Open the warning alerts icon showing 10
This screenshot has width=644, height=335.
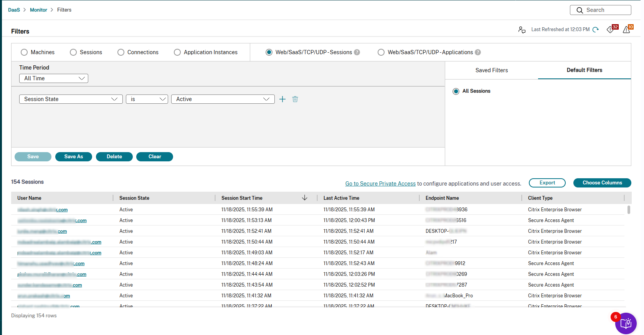click(x=626, y=30)
